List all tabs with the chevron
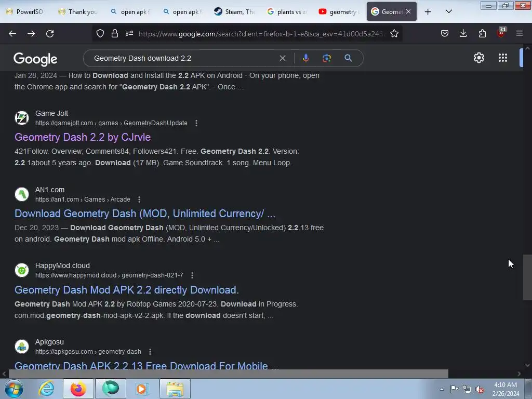The height and width of the screenshot is (399, 532). (448, 12)
